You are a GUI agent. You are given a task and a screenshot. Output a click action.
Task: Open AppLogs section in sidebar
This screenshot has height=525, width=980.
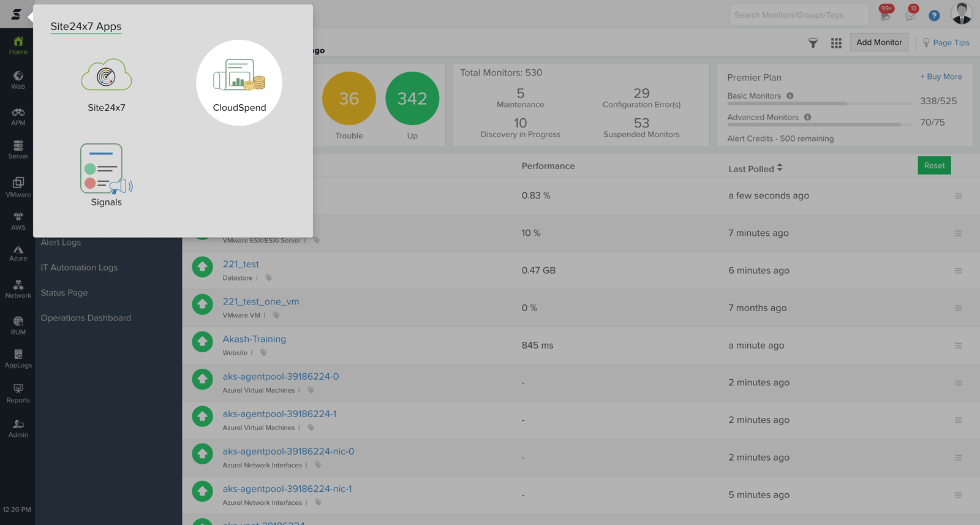(18, 359)
